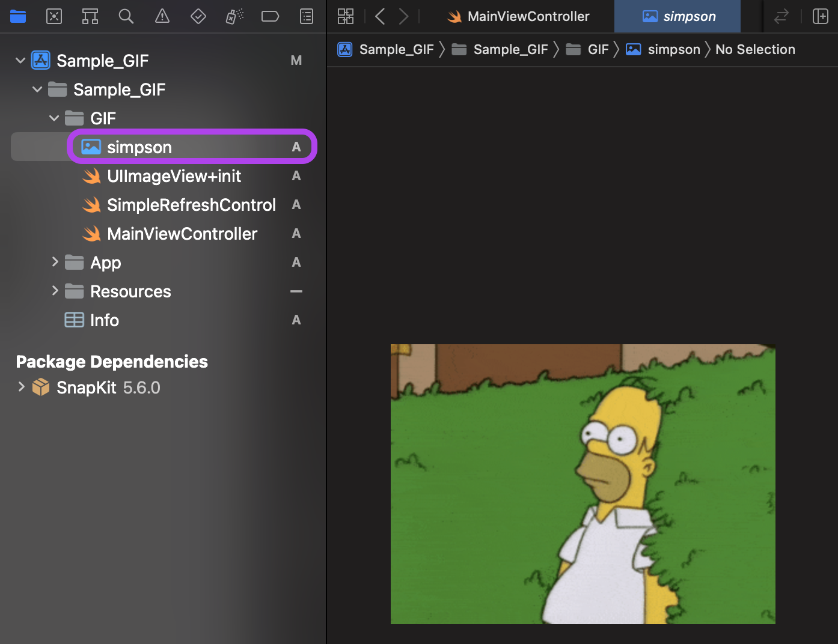Click No Selection in jump bar
Viewport: 838px width, 644px height.
coord(755,49)
